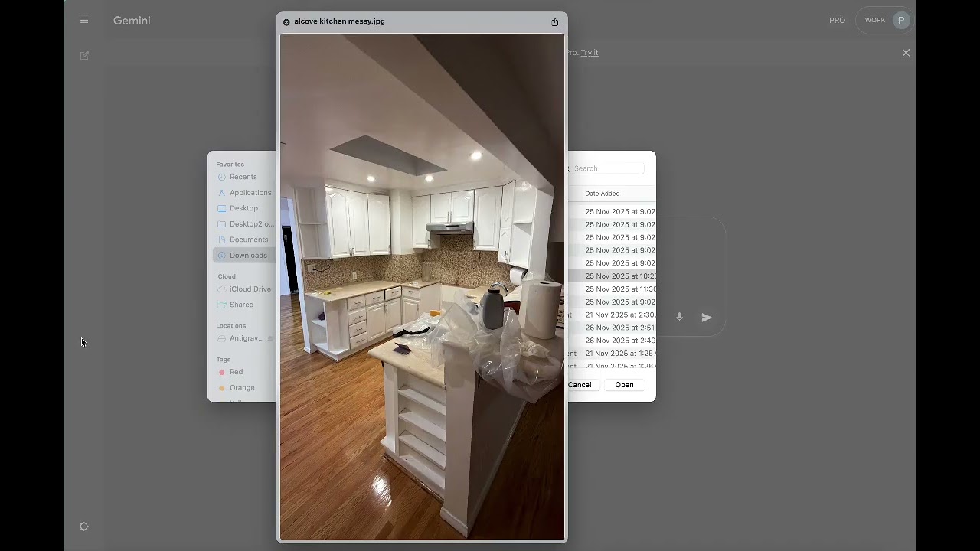Image resolution: width=980 pixels, height=551 pixels.
Task: Click the preview title 'alcove kitchen messy.jpg'
Action: [339, 21]
